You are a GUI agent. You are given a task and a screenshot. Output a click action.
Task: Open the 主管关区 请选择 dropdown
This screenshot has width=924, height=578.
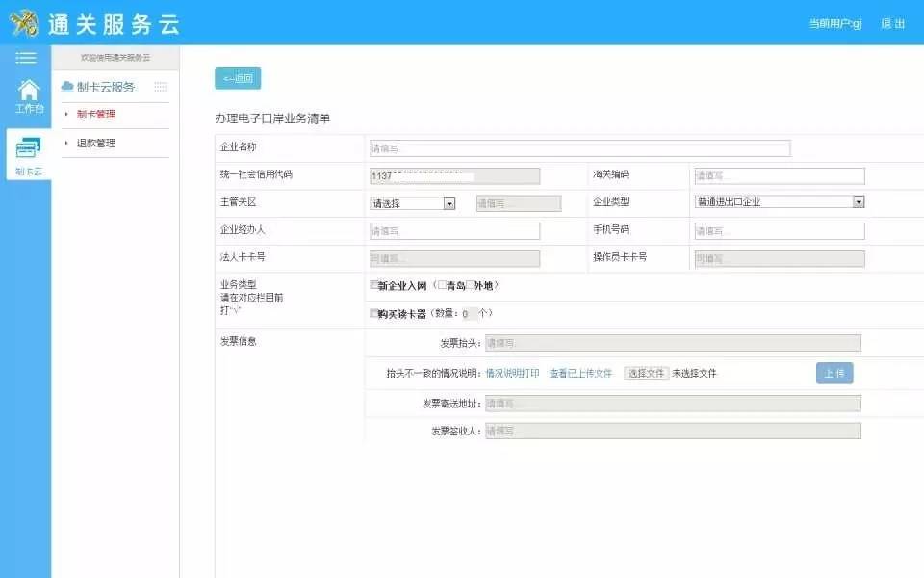[412, 202]
